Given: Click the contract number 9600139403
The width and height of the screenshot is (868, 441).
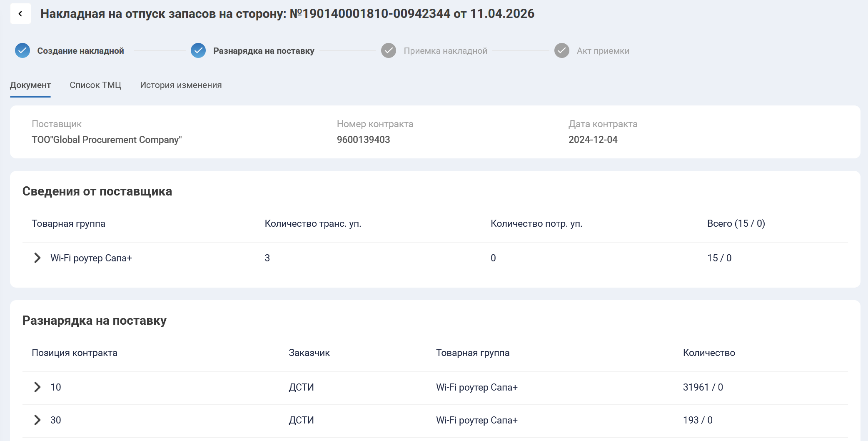Looking at the screenshot, I should click(363, 140).
